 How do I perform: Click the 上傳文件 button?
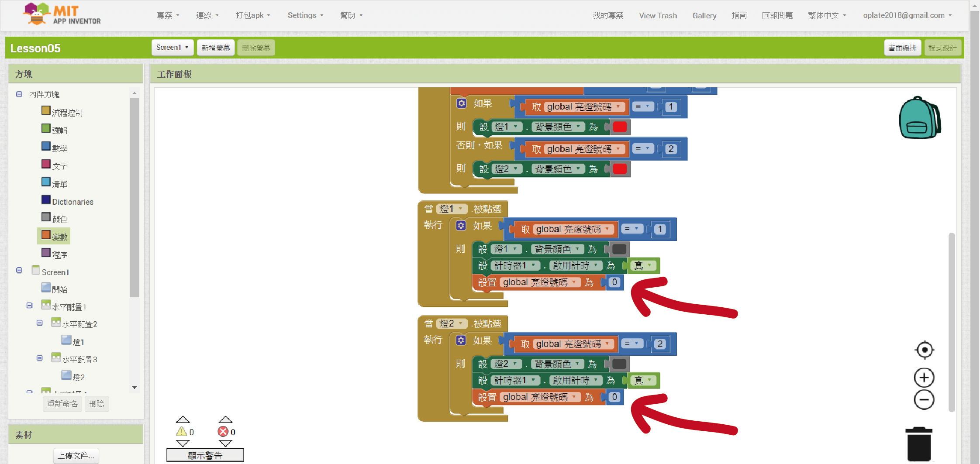[76, 456]
